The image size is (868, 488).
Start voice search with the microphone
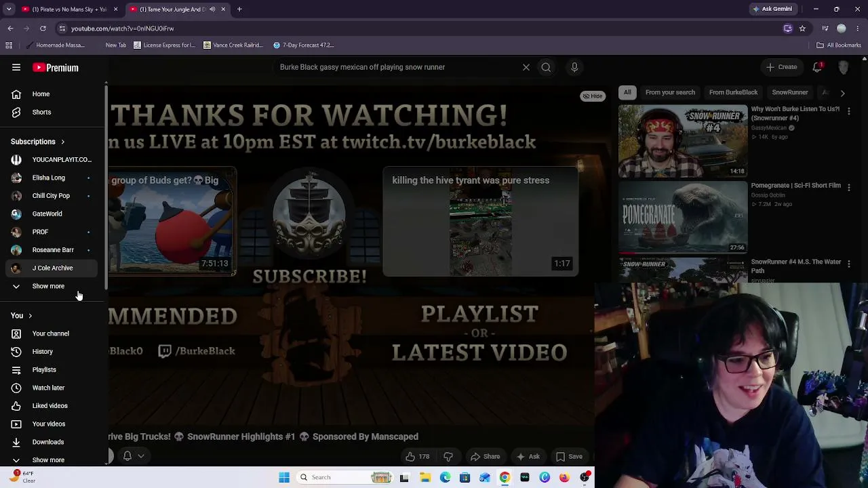pos(574,67)
